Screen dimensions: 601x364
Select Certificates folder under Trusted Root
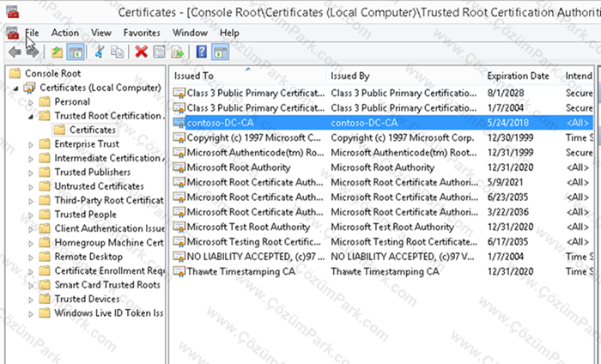[93, 130]
